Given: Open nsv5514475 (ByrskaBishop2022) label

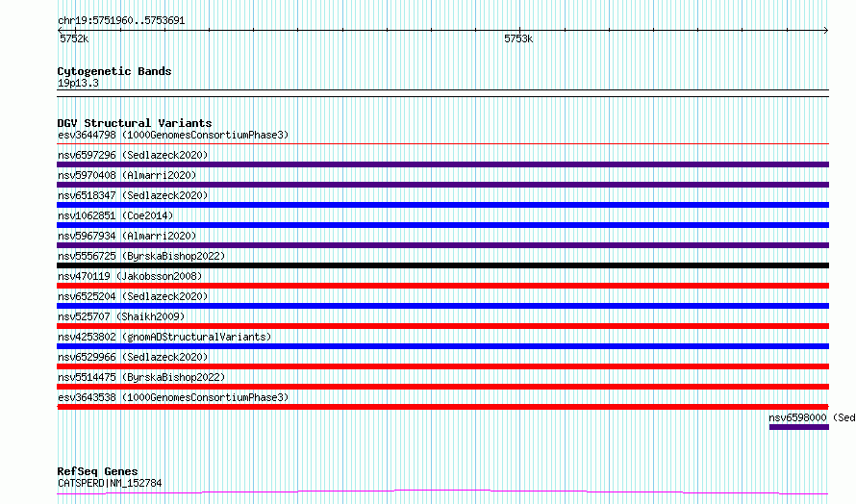Looking at the screenshot, I should (141, 377).
